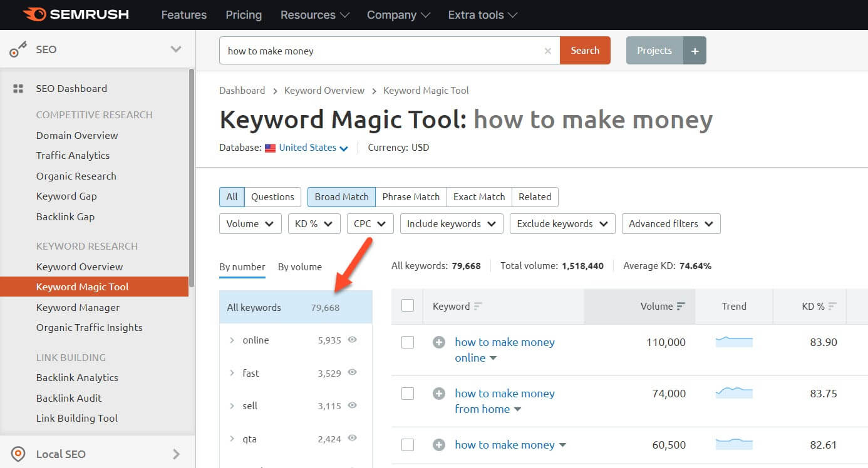Screen dimensions: 868x468
Task: View trend chart for 'how to make money from home'
Action: [734, 393]
